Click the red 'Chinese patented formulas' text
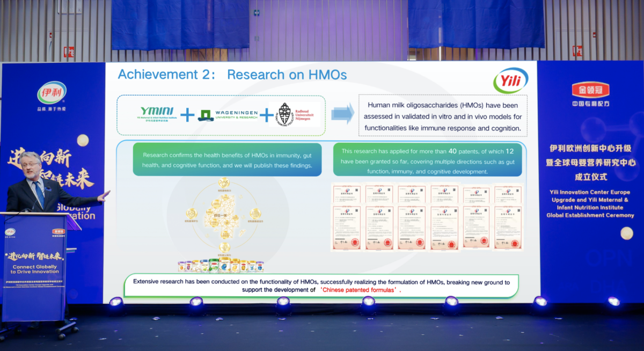Image resolution: width=644 pixels, height=351 pixels. (x=361, y=290)
